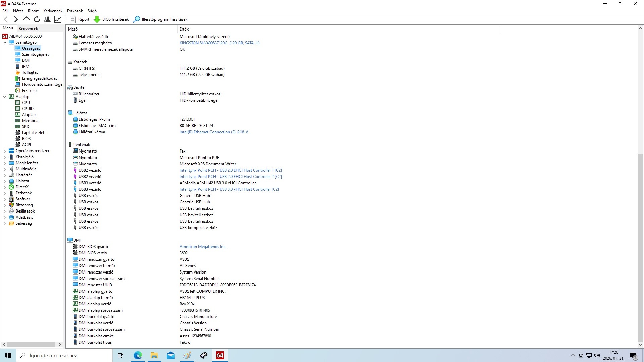Click the Up navigation arrow icon
Image resolution: width=644 pixels, height=362 pixels.
[x=26, y=19]
